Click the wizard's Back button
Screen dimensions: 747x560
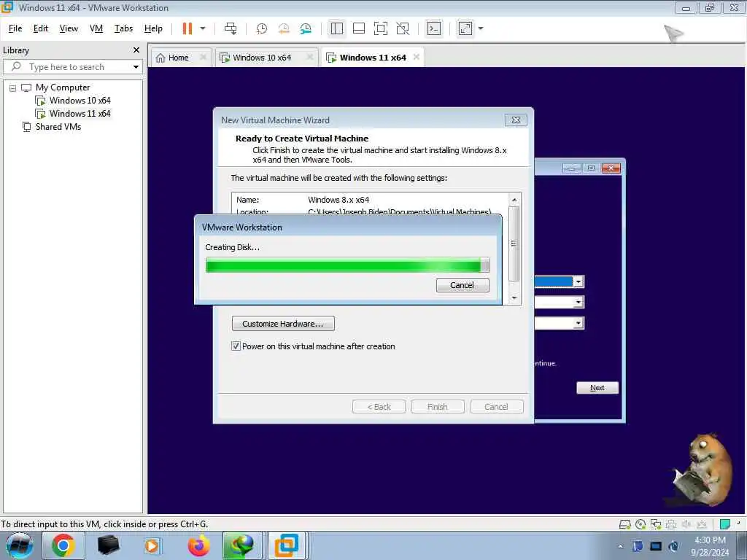tap(379, 407)
